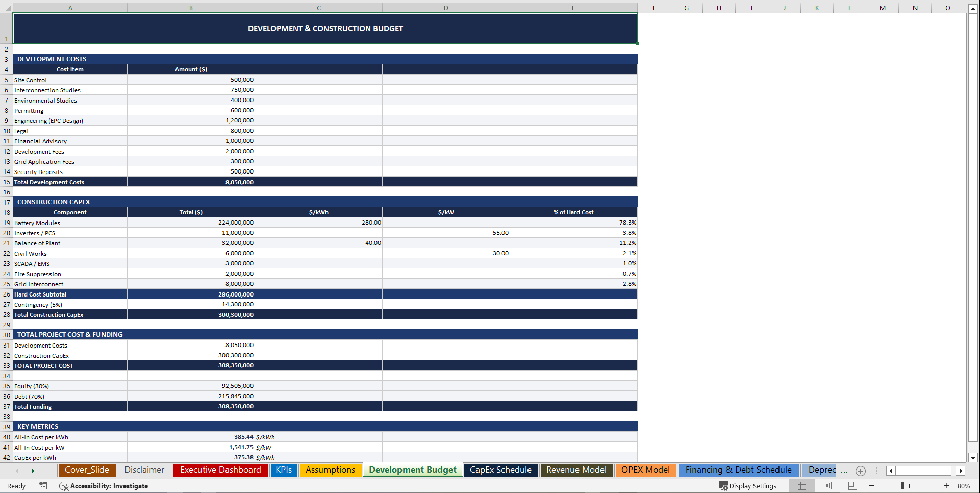980x493 pixels.
Task: Open the Financing & Debt Schedule tab
Action: pyautogui.click(x=738, y=470)
